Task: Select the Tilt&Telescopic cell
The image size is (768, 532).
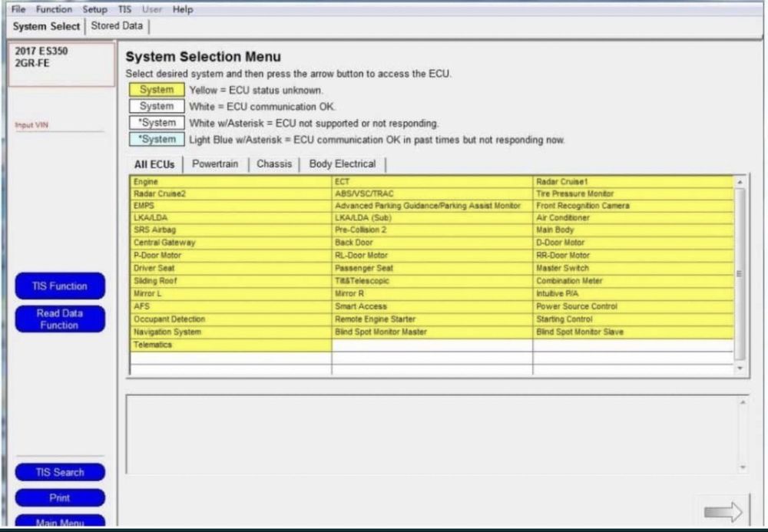Action: pyautogui.click(x=432, y=281)
